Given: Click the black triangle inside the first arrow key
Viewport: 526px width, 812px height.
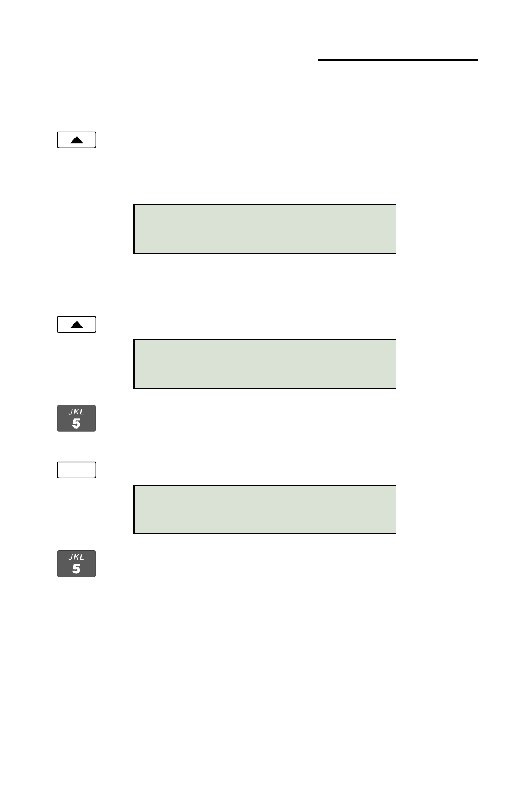Looking at the screenshot, I should (x=77, y=140).
